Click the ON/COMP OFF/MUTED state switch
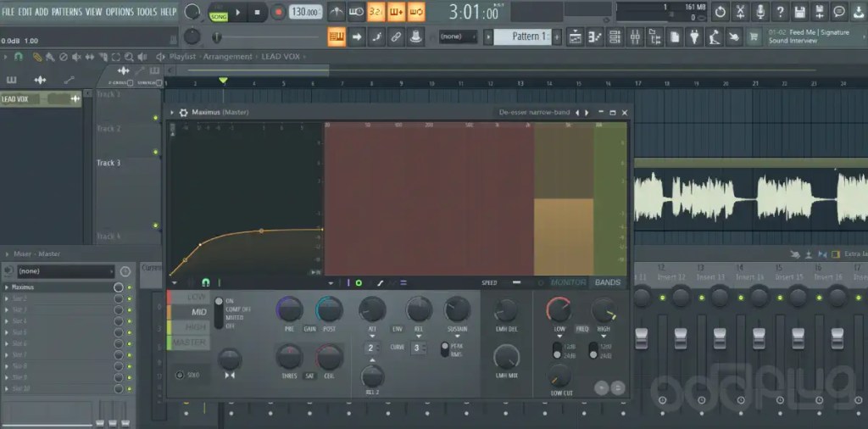 click(x=220, y=314)
